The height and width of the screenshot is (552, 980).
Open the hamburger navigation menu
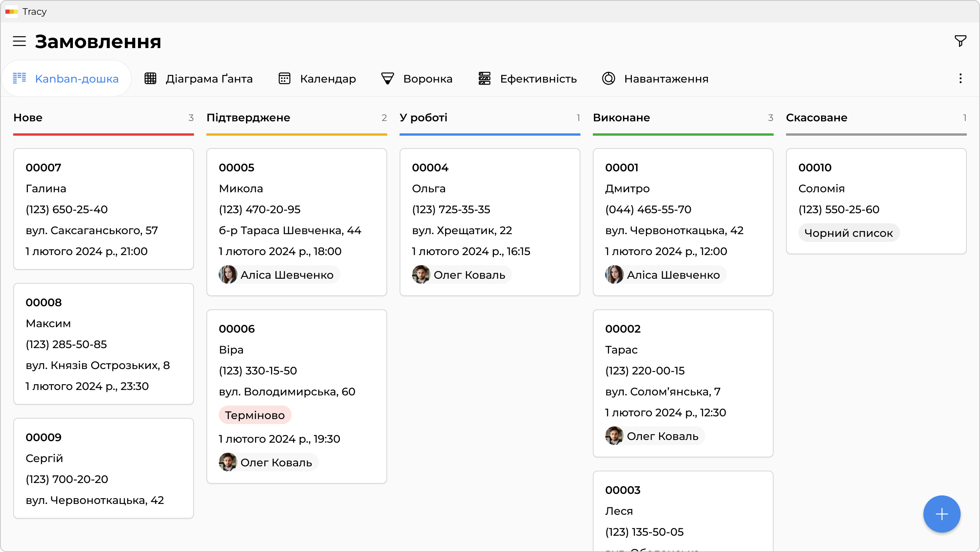pyautogui.click(x=19, y=41)
